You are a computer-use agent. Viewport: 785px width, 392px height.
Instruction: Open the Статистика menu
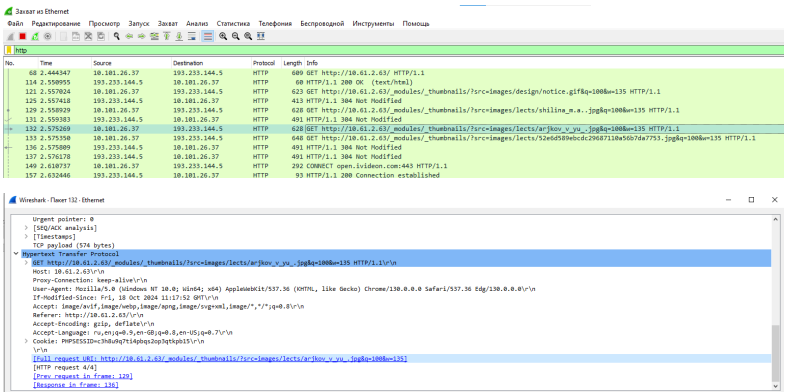[x=233, y=24]
